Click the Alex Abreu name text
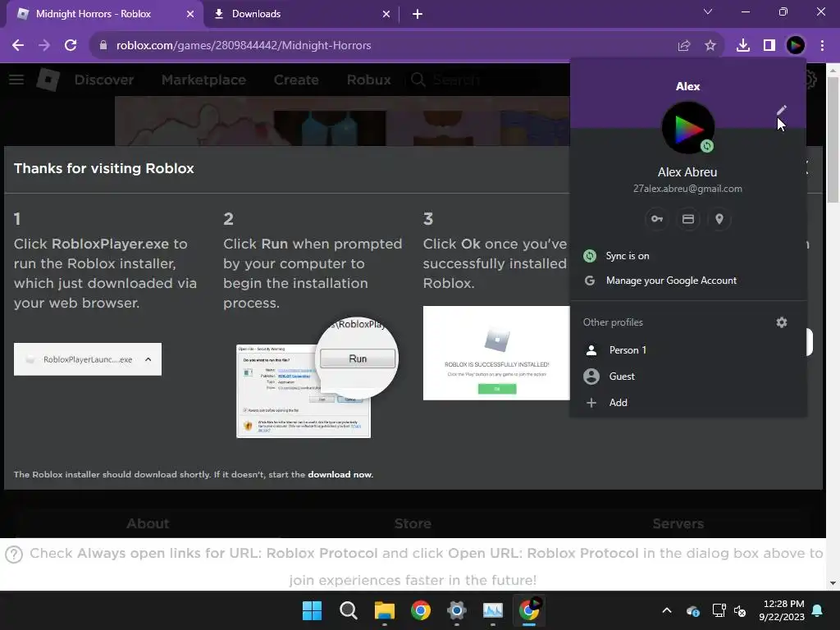 coord(687,172)
